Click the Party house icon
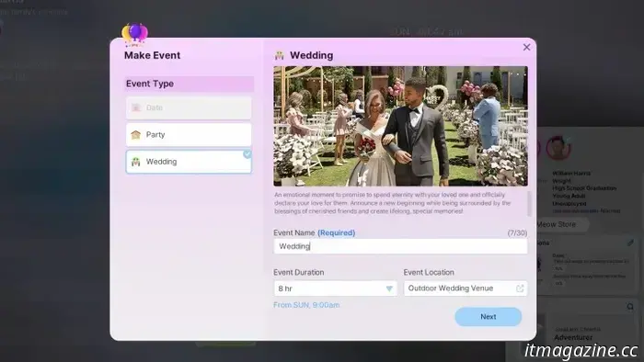The height and width of the screenshot is (362, 644). point(136,134)
